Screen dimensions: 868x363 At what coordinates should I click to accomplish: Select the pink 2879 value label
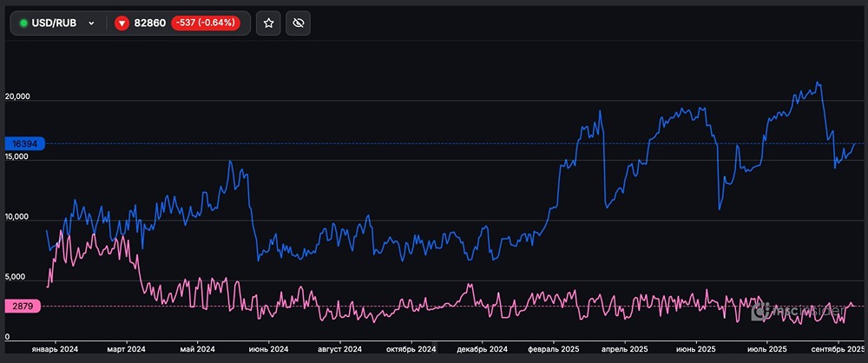(23, 307)
